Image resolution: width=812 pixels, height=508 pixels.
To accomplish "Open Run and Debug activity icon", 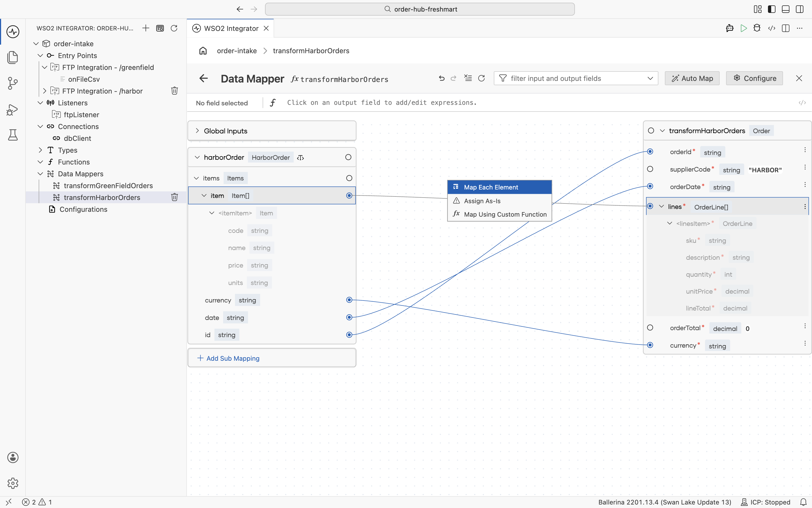I will (x=13, y=110).
